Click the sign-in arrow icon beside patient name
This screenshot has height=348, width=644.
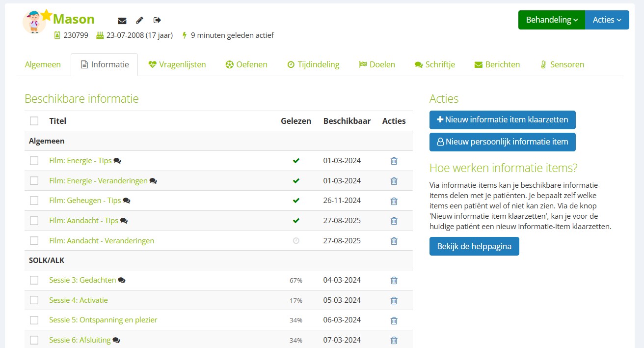pos(157,20)
